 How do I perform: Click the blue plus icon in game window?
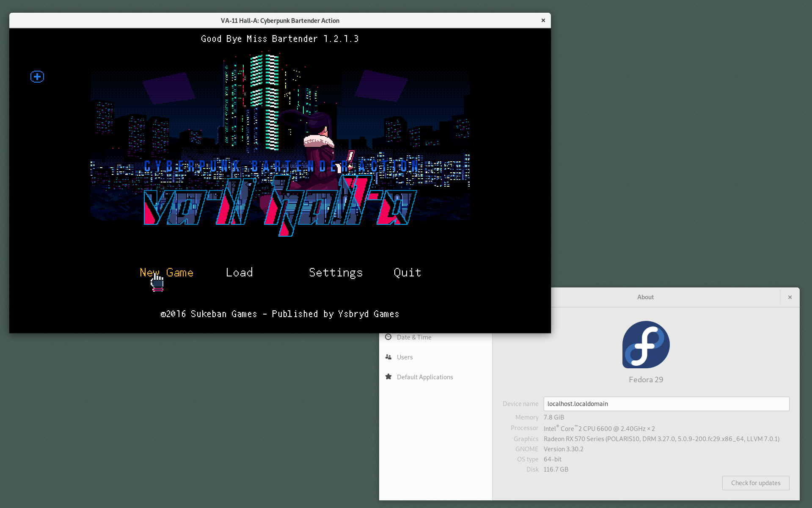(x=37, y=77)
